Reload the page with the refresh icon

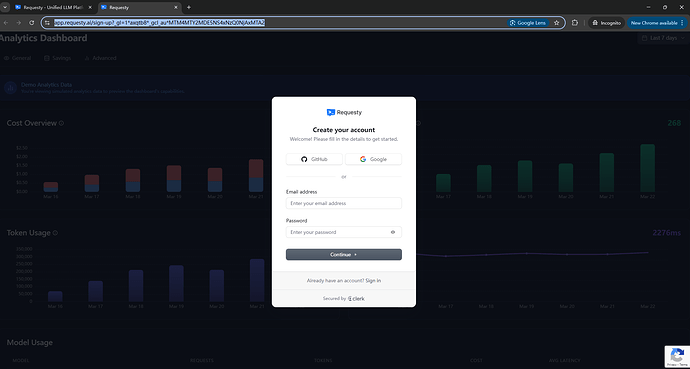tap(32, 23)
